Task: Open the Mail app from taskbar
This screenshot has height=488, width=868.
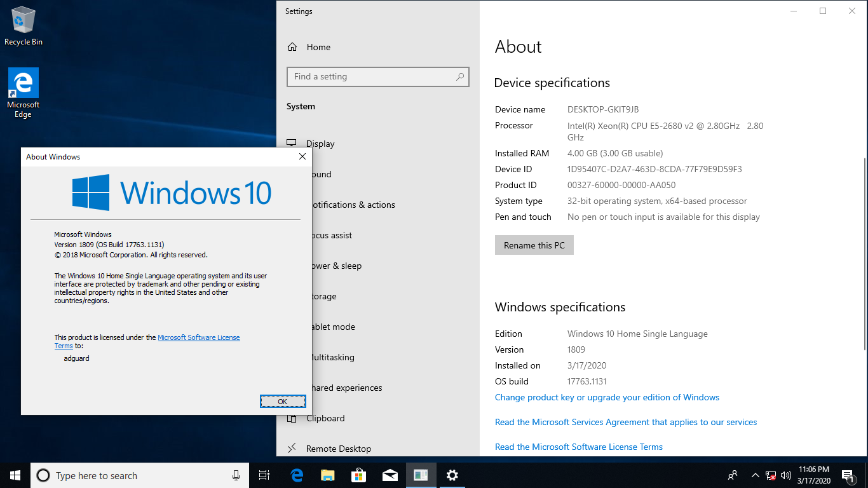Action: (390, 475)
